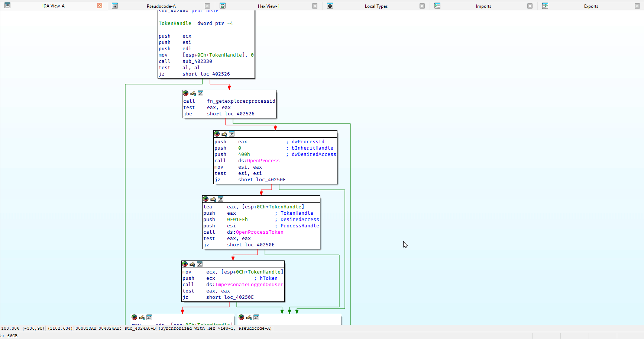This screenshot has height=339, width=644.
Task: Click the 100.00% zoom level in the status bar
Action: [x=10, y=328]
